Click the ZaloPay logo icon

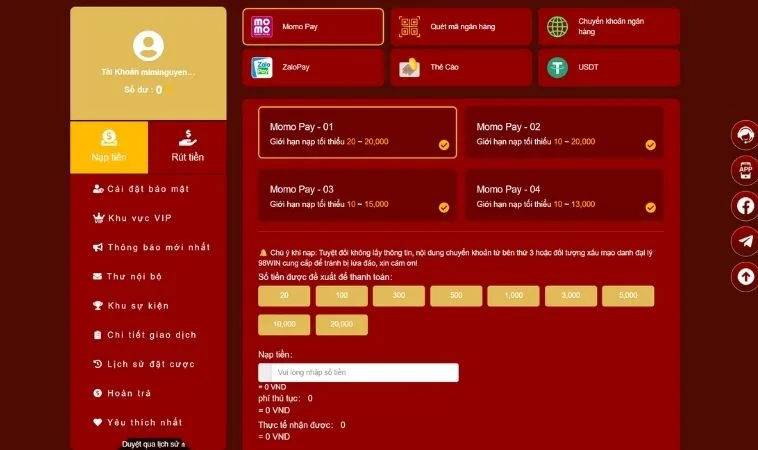pos(262,67)
